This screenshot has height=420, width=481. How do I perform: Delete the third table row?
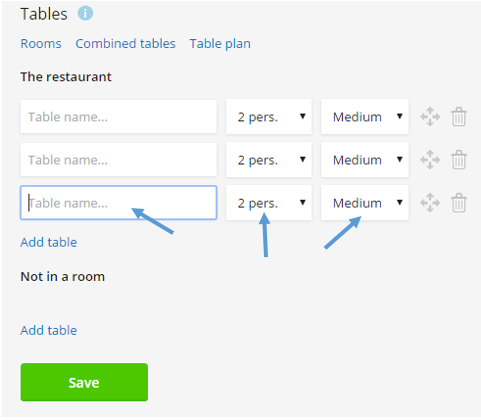click(459, 203)
